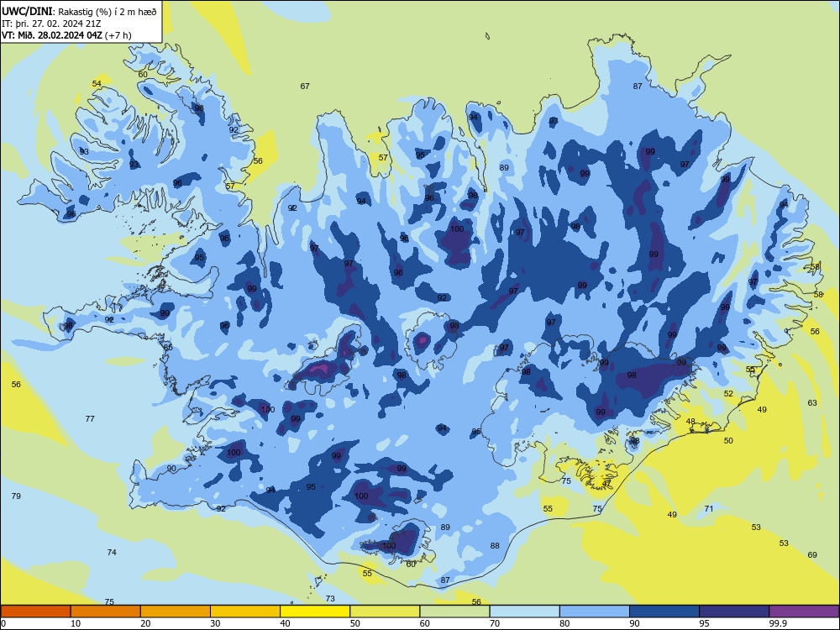Click the 50–60 pale yellow legend swatch
This screenshot has height=630, width=840.
386,612
